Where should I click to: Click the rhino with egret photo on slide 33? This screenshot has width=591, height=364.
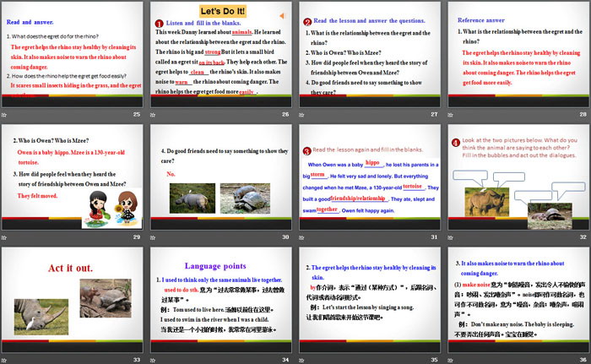coord(41,317)
